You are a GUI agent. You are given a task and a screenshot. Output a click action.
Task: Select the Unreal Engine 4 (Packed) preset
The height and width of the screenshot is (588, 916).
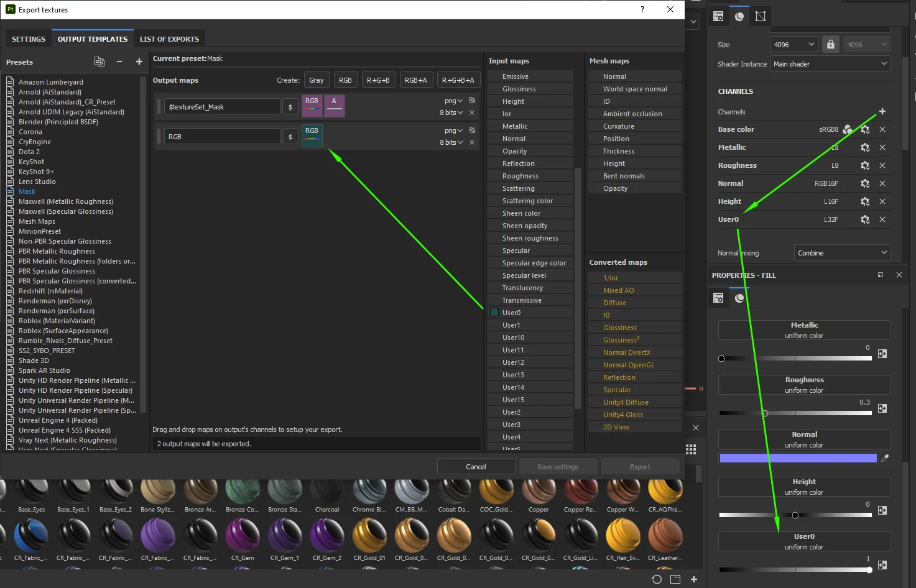coord(58,420)
